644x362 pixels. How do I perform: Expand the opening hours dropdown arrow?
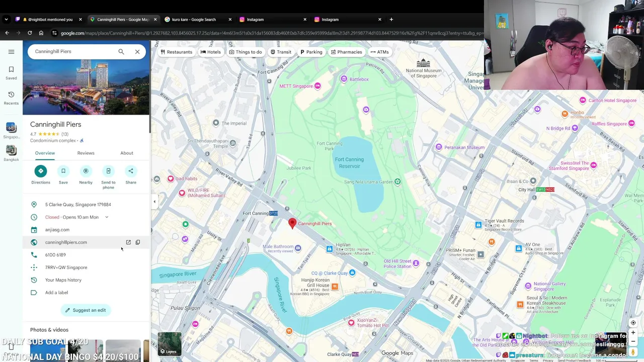(x=107, y=217)
